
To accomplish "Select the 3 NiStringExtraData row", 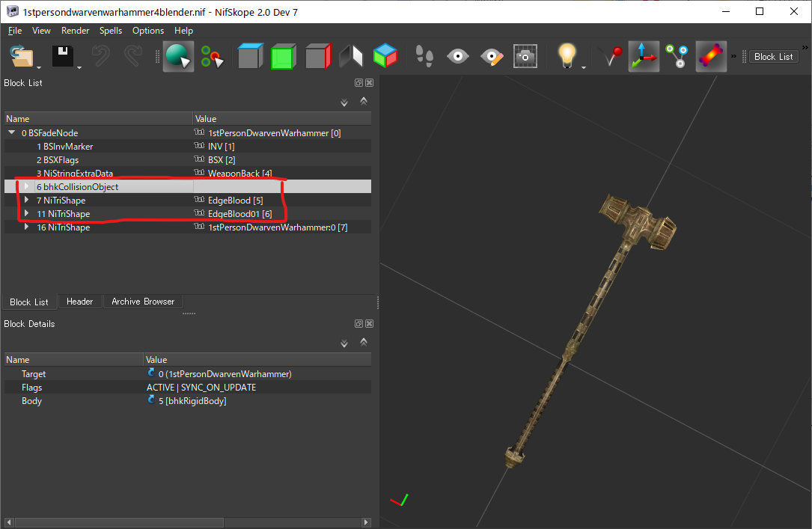I will [187, 174].
